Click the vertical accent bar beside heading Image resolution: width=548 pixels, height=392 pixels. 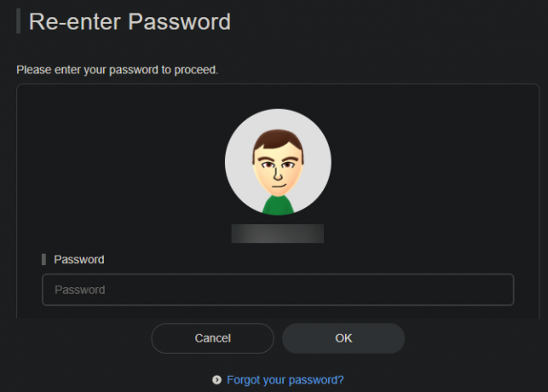tap(18, 21)
